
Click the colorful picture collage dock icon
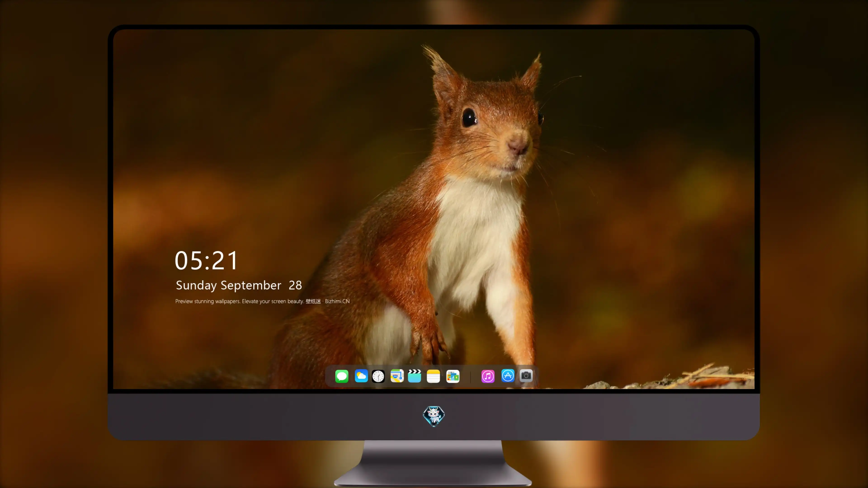point(453,376)
